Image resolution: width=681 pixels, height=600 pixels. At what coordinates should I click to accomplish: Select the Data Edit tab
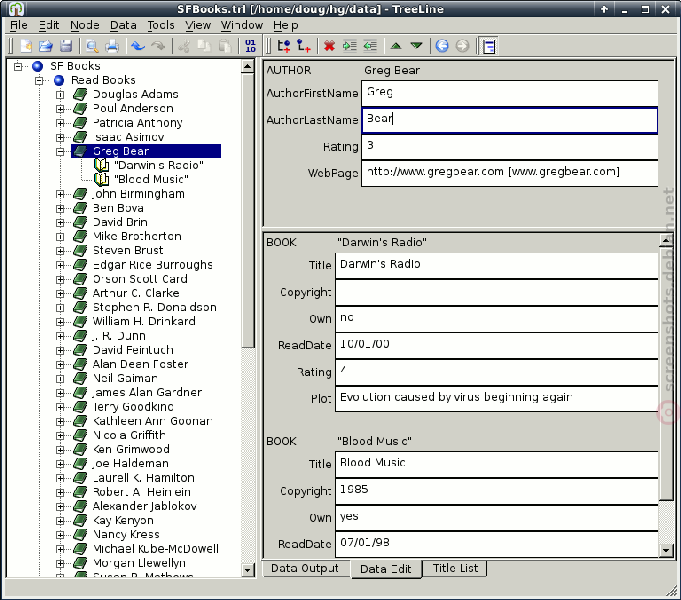coord(386,569)
